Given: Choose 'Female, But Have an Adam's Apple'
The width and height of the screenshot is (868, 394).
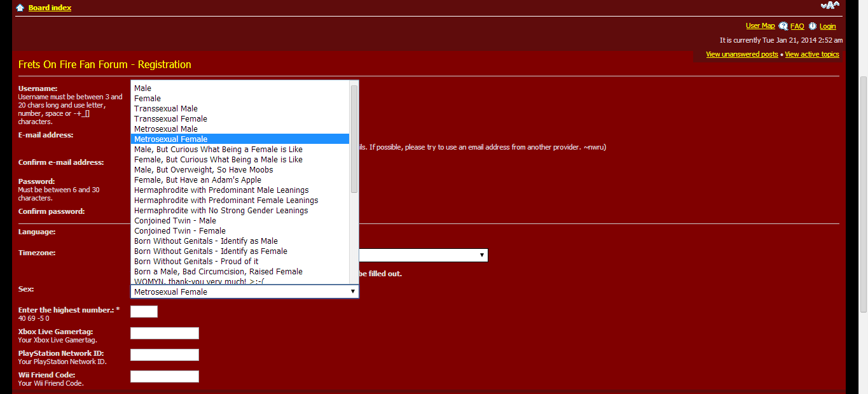Looking at the screenshot, I should [x=240, y=180].
